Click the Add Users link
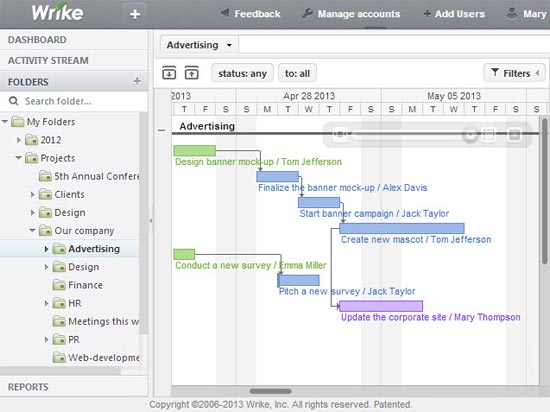The height and width of the screenshot is (412, 550). click(455, 14)
